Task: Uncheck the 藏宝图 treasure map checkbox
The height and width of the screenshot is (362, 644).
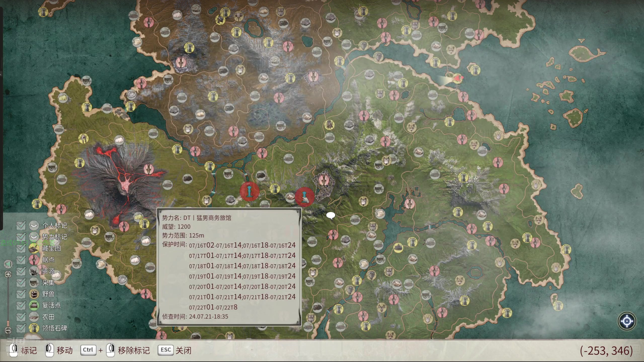Action: [x=21, y=248]
